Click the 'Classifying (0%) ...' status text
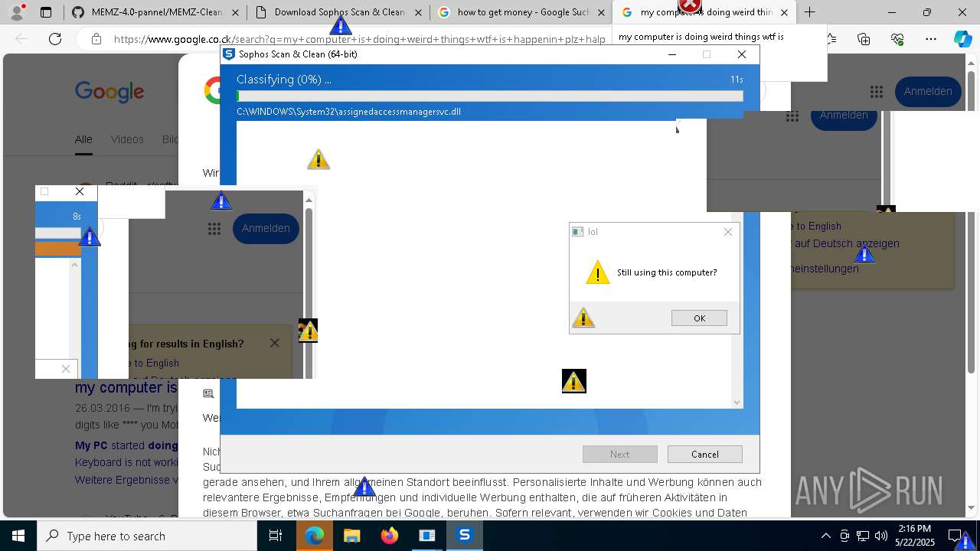Screen dimensions: 980x551 click(x=284, y=80)
